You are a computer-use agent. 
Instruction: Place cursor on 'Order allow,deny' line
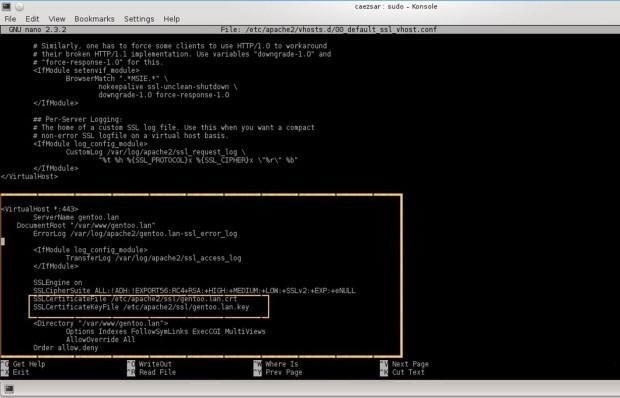66,348
